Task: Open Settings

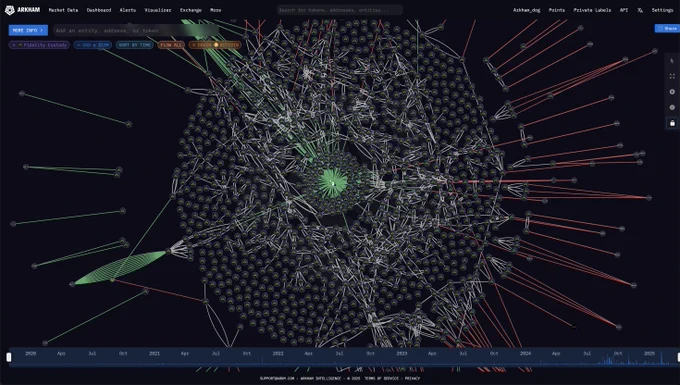Action: [662, 10]
